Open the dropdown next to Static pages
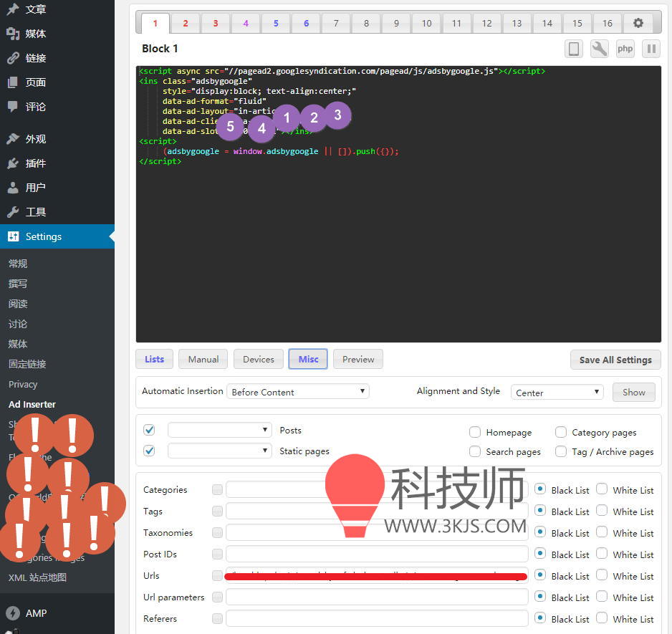Image resolution: width=672 pixels, height=634 pixels. click(x=220, y=451)
